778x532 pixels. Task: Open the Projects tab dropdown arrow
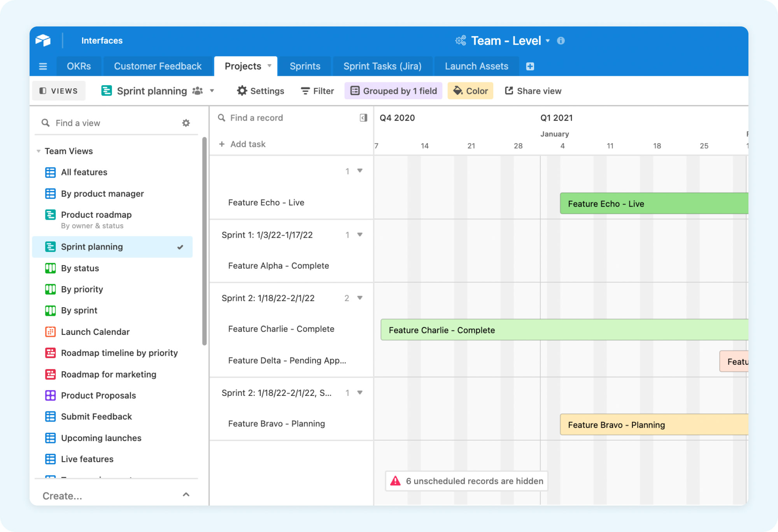pos(270,66)
